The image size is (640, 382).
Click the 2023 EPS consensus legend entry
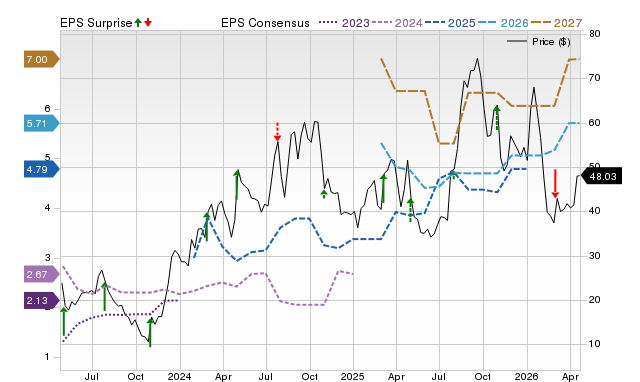(344, 23)
